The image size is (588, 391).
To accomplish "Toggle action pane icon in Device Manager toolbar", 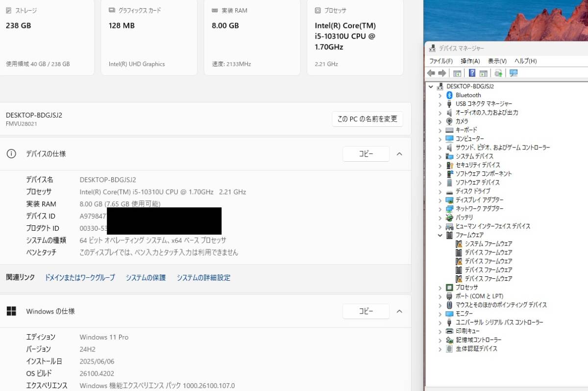I will pos(483,73).
